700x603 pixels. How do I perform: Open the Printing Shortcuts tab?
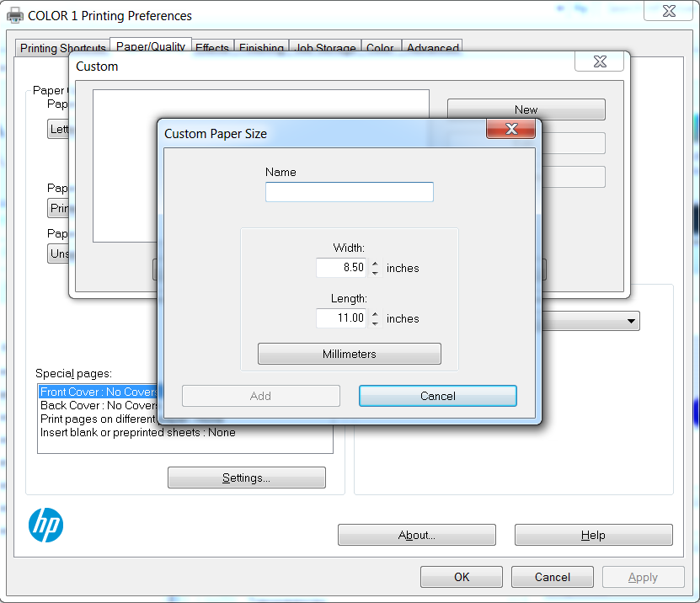tap(63, 48)
